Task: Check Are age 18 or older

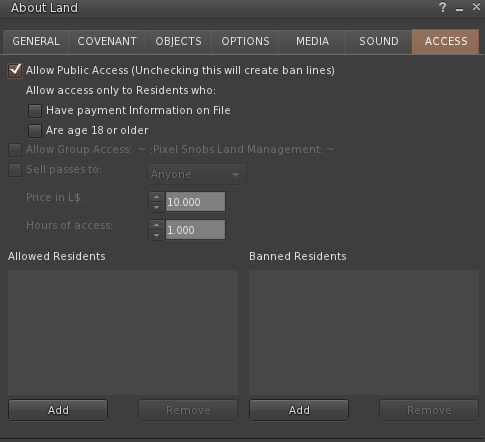Action: 35,131
